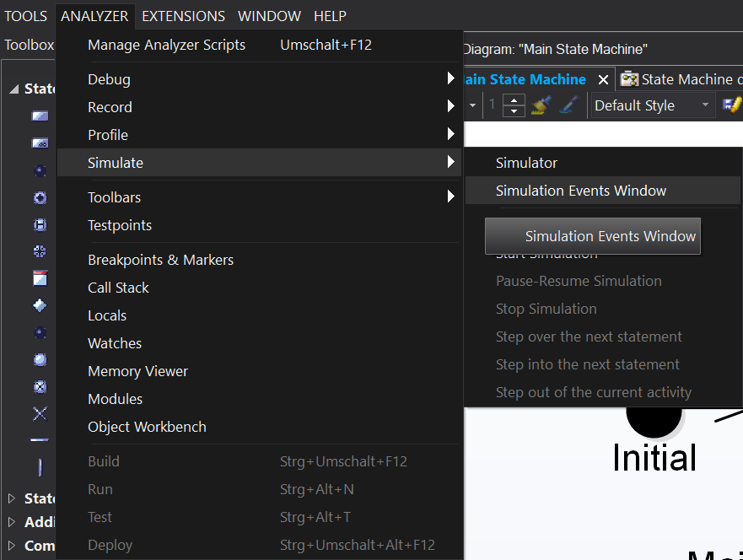Click the pen style toolbar icon

pos(566,105)
